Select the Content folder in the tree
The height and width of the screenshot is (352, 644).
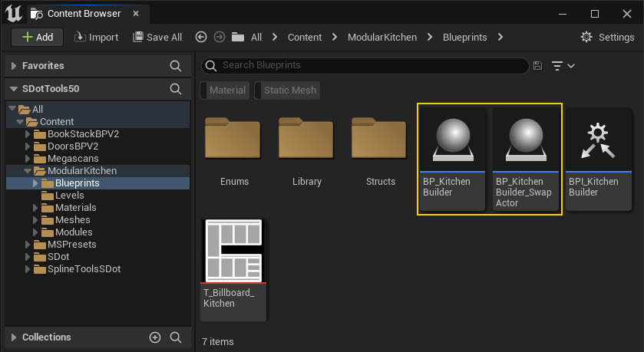57,121
